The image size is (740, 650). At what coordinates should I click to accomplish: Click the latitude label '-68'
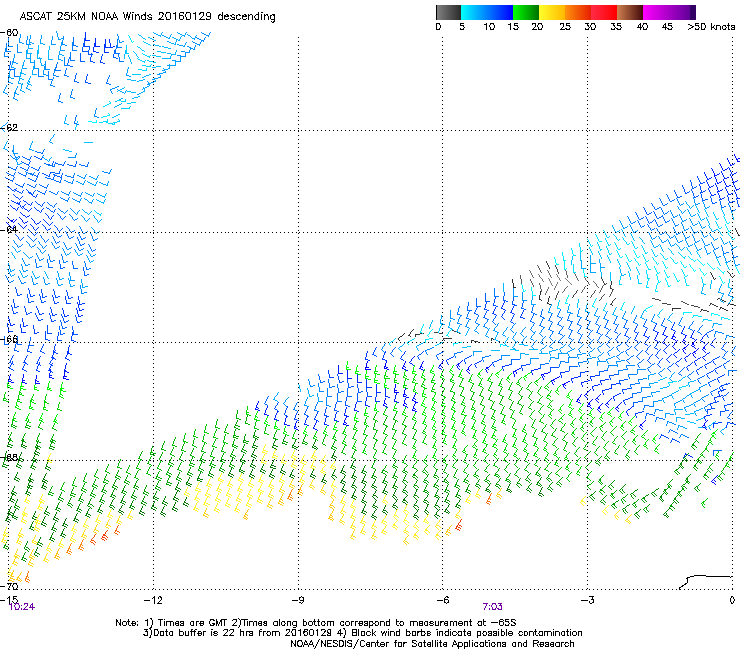pos(9,457)
